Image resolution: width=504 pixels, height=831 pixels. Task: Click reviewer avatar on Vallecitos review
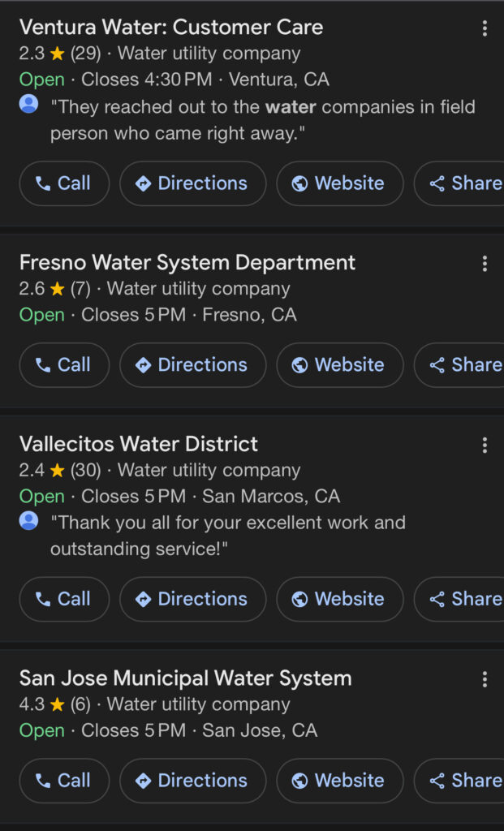[28, 520]
